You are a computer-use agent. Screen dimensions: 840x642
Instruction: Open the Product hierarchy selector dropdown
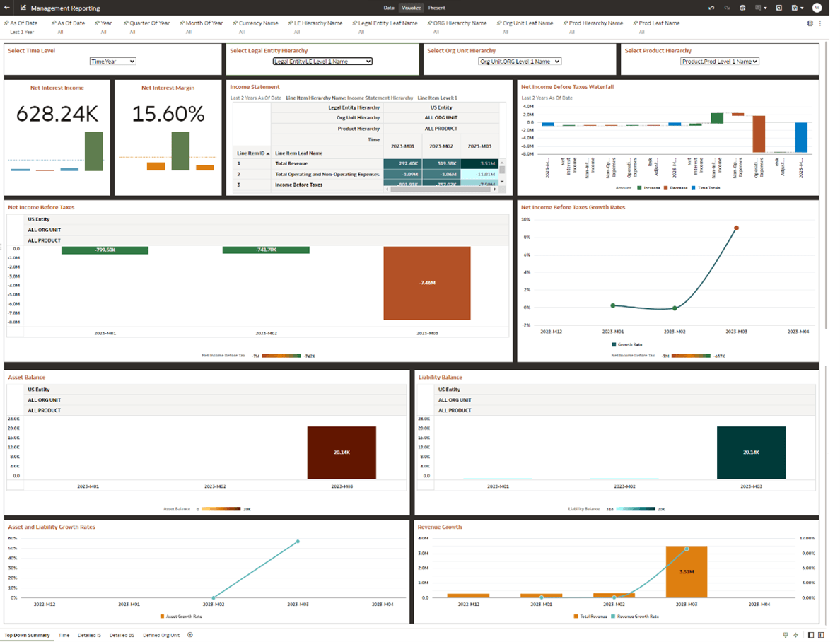click(721, 61)
